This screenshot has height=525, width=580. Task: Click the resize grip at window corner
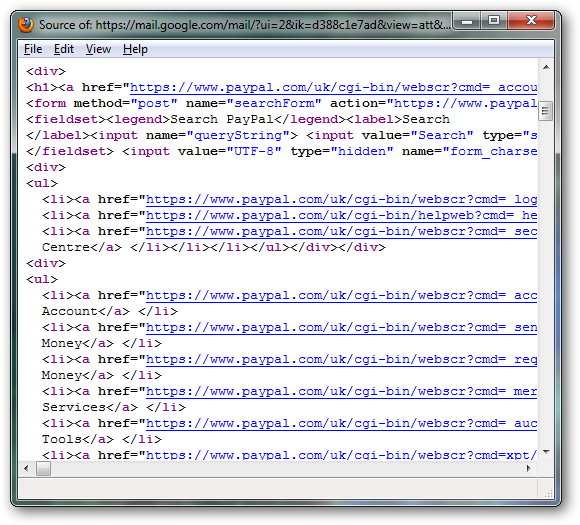pos(548,493)
